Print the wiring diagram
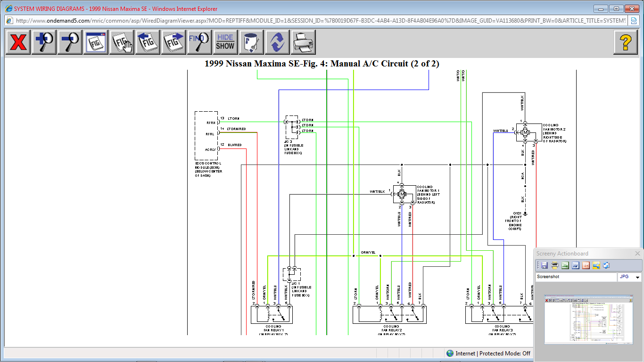 coord(303,42)
